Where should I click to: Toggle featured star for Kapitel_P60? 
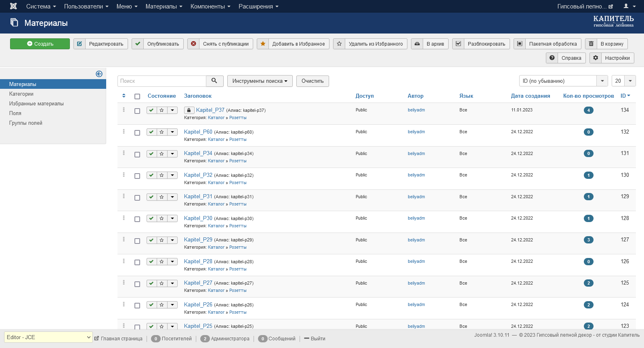162,132
